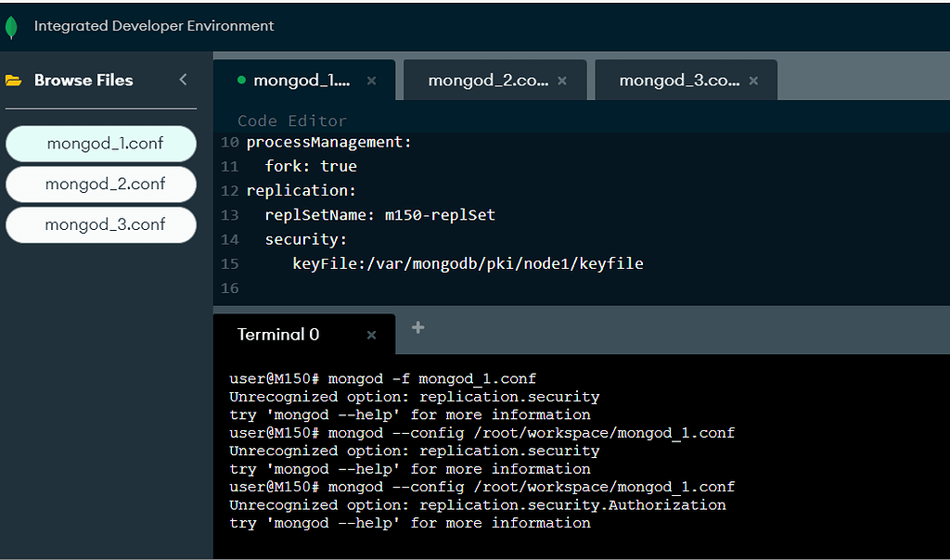Screen dimensions: 950x560
Task: Close the Terminal 0 tab
Action: [371, 336]
